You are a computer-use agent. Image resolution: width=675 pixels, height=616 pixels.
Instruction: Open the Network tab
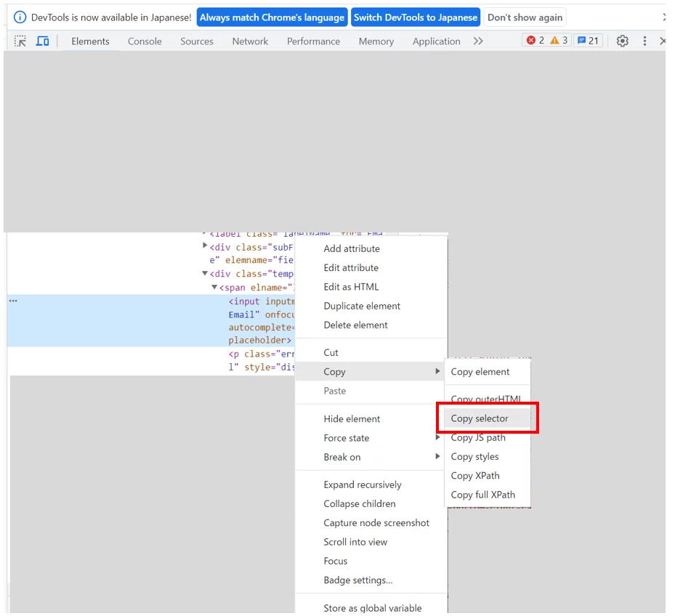pos(250,41)
